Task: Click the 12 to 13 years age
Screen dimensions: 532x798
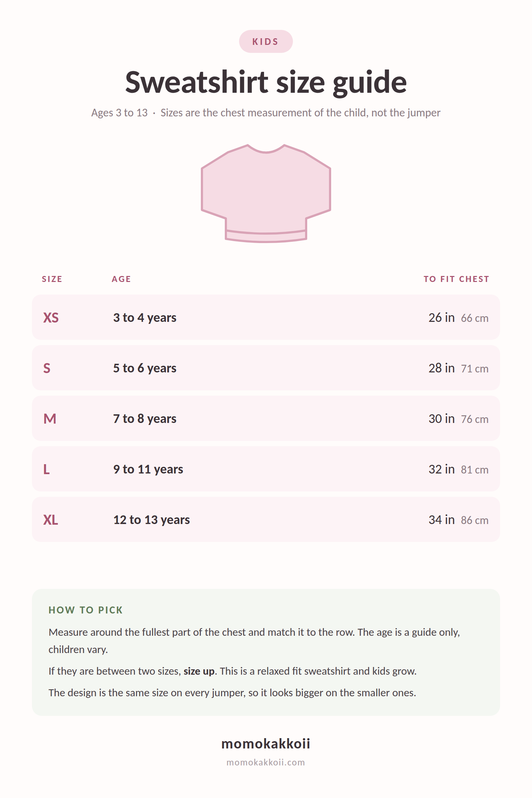Action: pyautogui.click(x=152, y=520)
